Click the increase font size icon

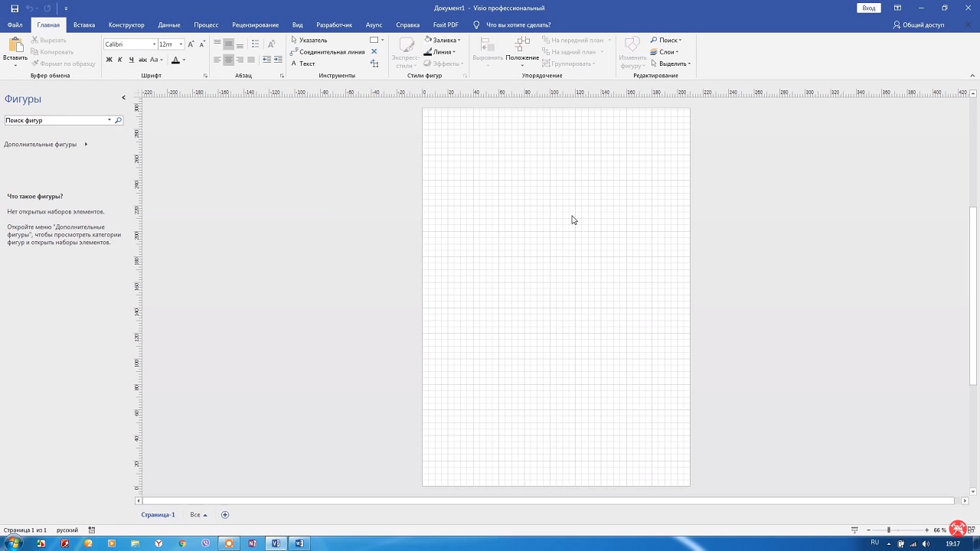point(191,44)
